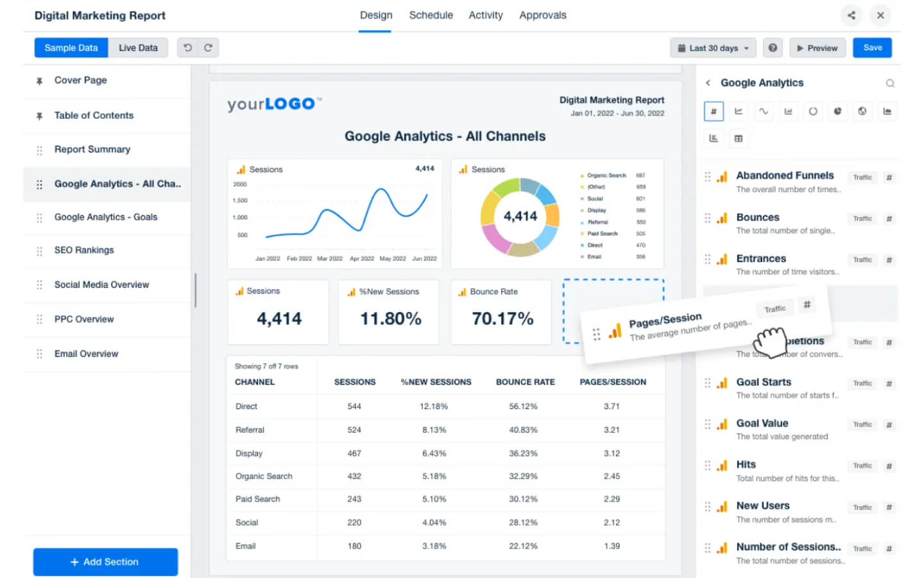Image resolution: width=924 pixels, height=578 pixels.
Task: Collapse the Google Analytics widget panel
Action: click(x=708, y=83)
